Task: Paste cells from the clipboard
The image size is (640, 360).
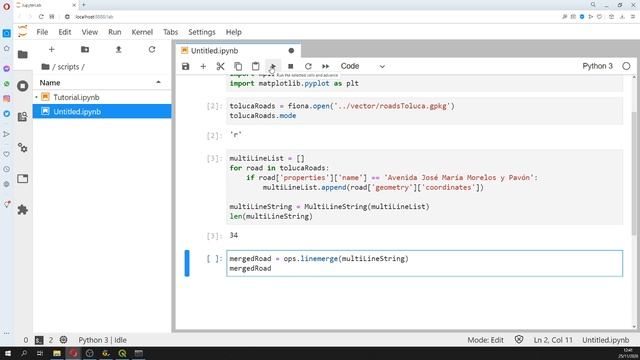Action: click(x=256, y=66)
